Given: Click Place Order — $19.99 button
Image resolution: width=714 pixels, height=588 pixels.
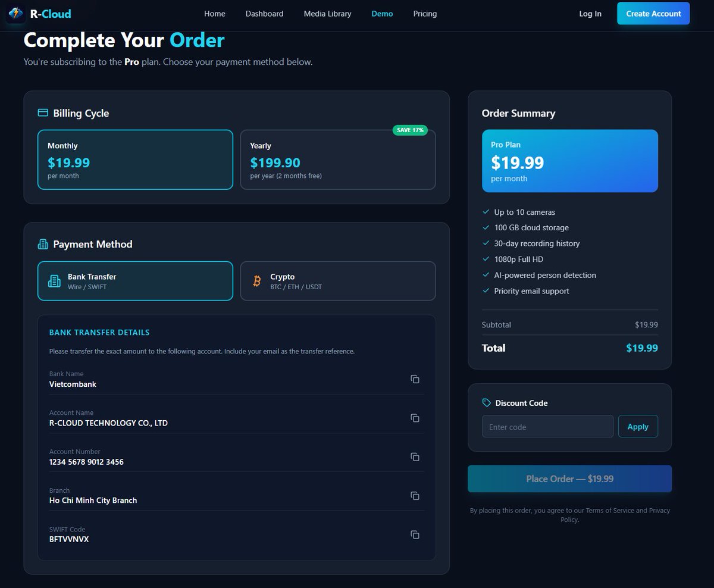Looking at the screenshot, I should [569, 478].
